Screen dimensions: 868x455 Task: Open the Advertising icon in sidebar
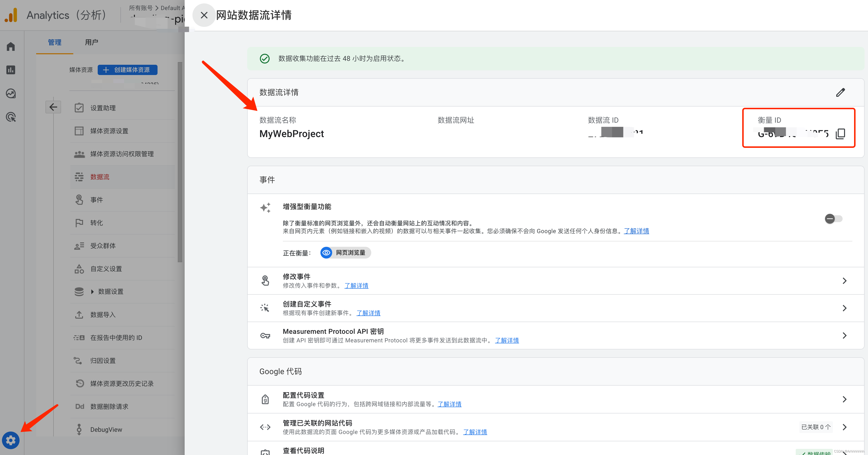click(11, 117)
